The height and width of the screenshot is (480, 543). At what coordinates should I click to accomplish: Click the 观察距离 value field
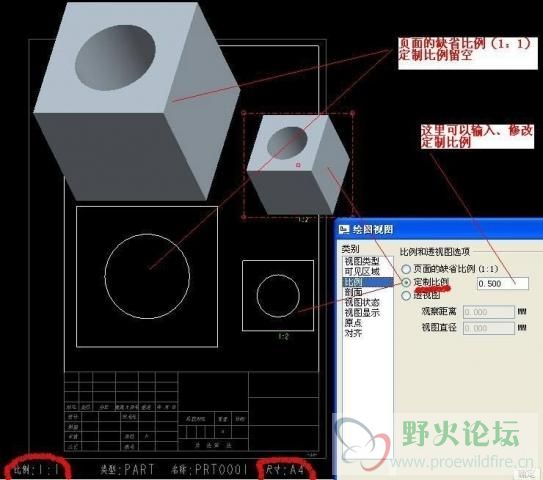(489, 312)
